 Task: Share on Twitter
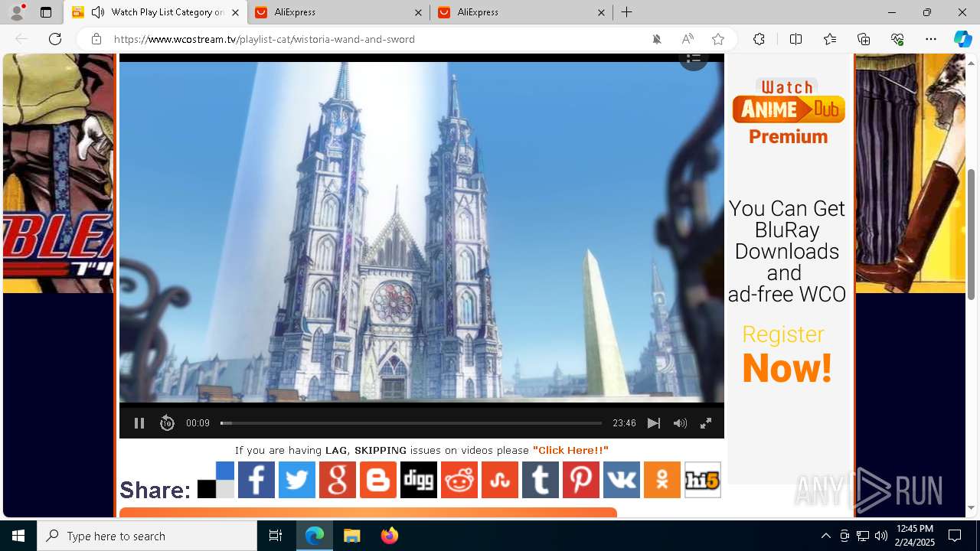coord(297,480)
